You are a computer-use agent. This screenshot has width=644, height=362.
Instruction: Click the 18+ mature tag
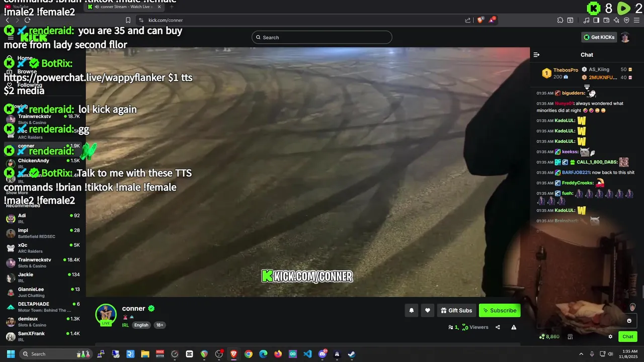(x=159, y=325)
